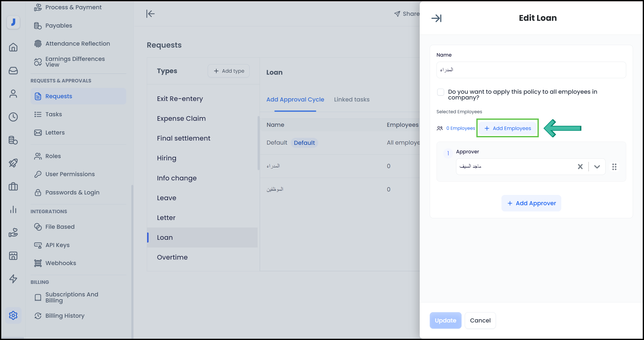Click the Add Employees button
This screenshot has height=340, width=644.
point(507,128)
